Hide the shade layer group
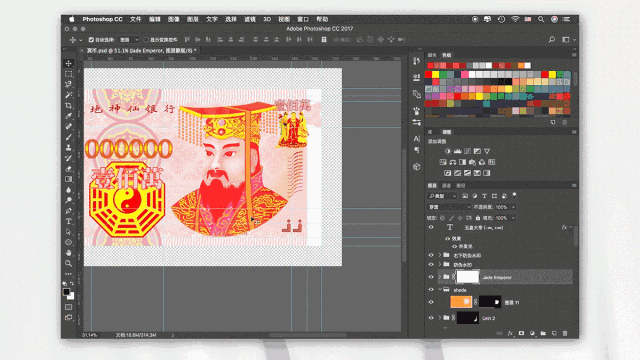640x360 pixels. pyautogui.click(x=431, y=289)
